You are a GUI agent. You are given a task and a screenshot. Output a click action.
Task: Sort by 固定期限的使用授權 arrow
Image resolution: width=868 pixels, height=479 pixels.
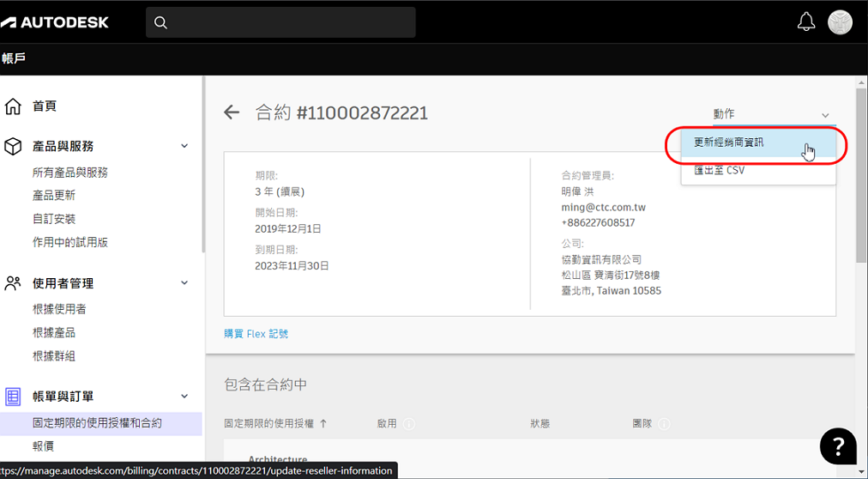coord(323,423)
